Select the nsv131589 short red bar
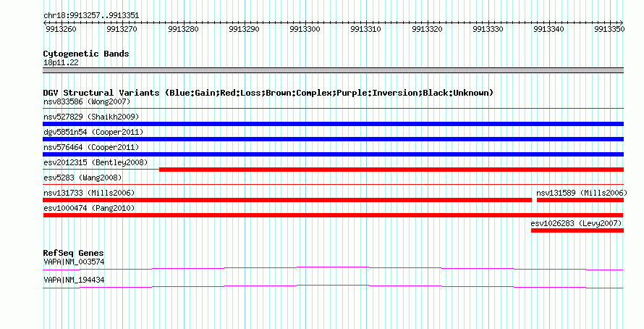 580,200
